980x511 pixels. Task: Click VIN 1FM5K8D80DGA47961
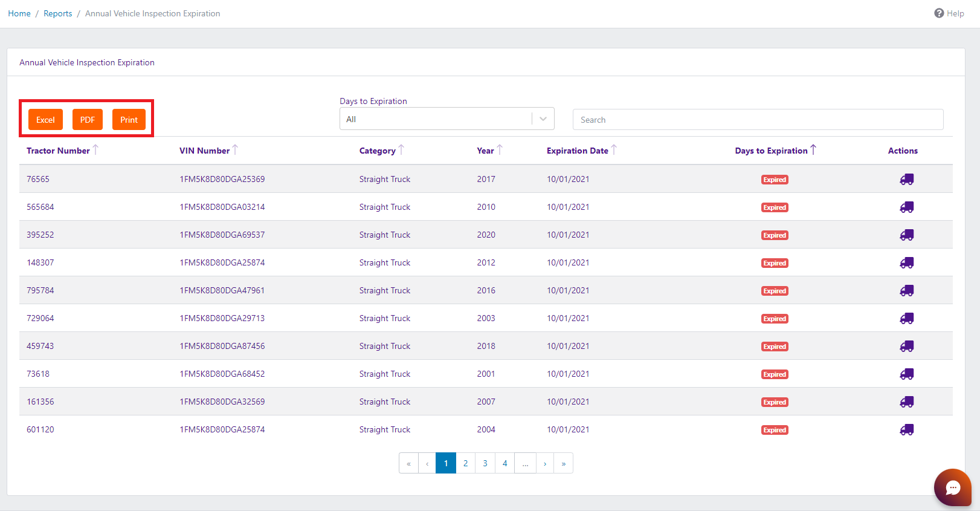(222, 290)
